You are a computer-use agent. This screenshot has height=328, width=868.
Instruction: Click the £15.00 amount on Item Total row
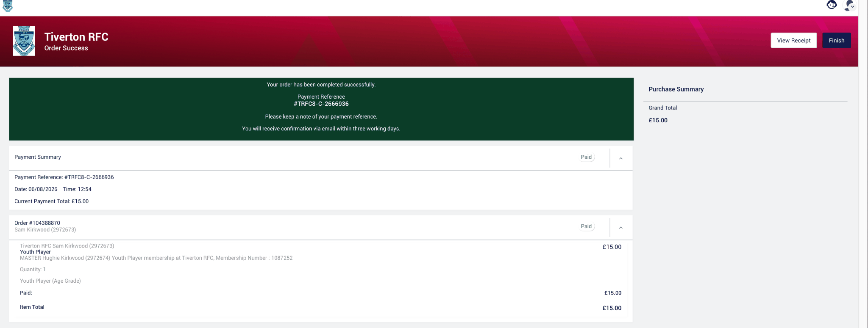click(612, 308)
